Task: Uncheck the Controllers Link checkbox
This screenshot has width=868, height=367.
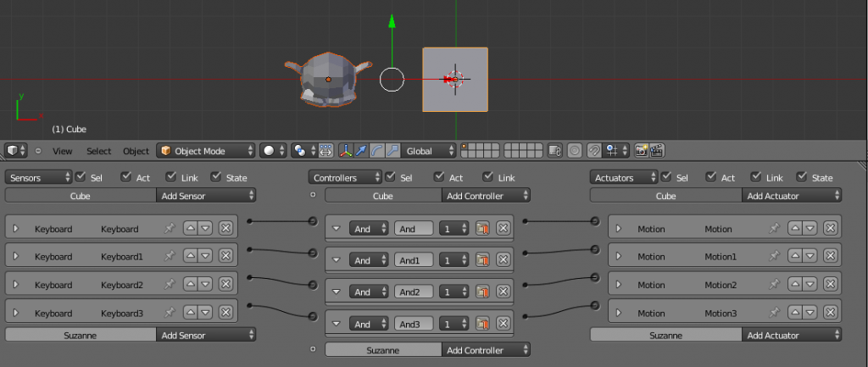Action: 487,177
